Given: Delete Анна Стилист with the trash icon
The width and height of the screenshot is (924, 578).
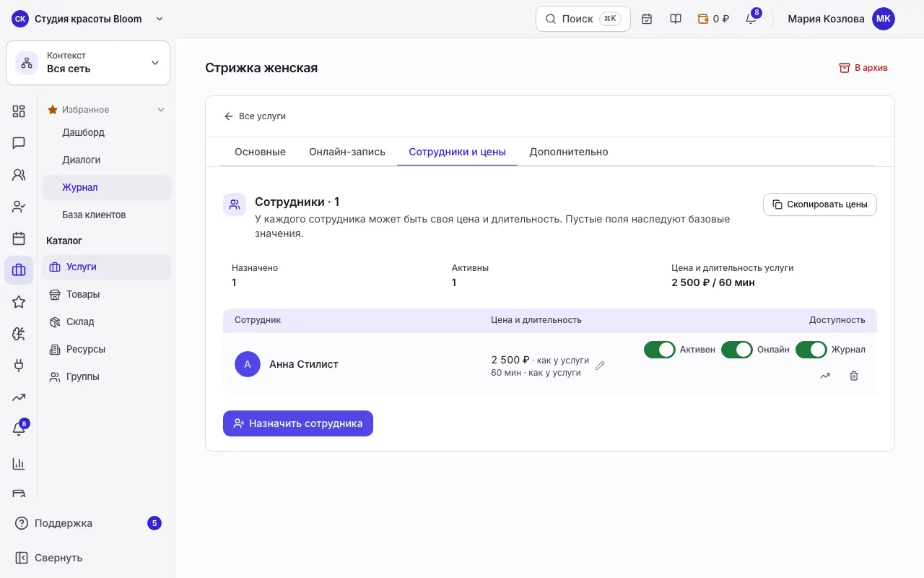Looking at the screenshot, I should coord(854,376).
